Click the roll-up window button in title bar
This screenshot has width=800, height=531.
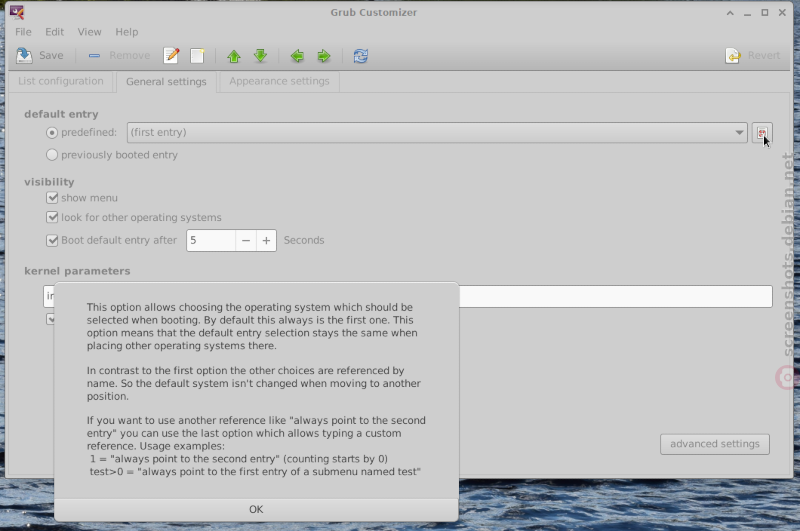click(x=730, y=13)
